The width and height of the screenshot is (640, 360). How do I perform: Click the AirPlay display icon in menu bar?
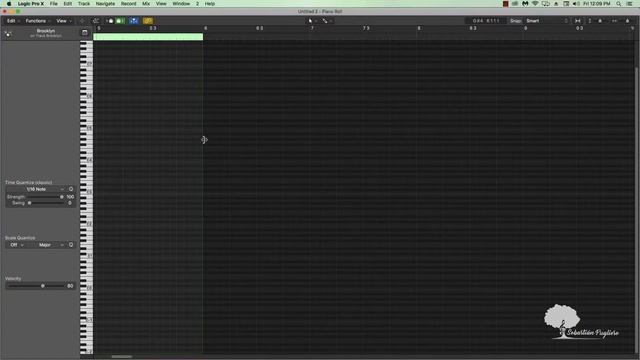545,4
